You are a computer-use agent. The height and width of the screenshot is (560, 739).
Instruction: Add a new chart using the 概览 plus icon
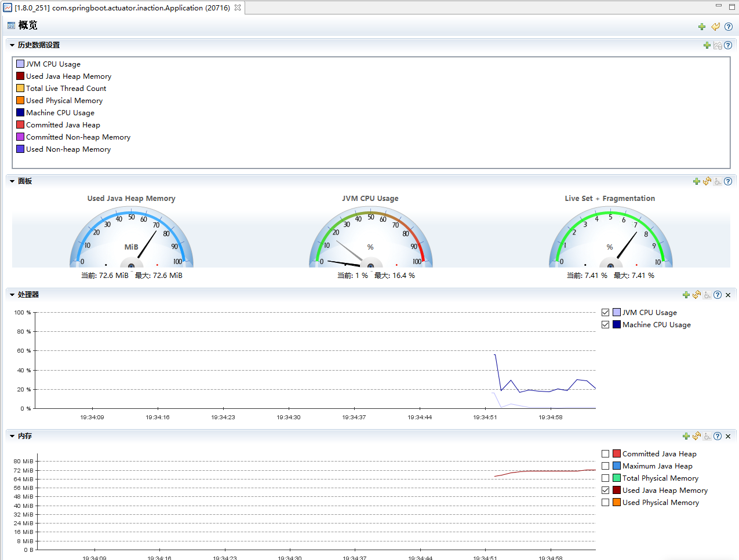tap(702, 27)
